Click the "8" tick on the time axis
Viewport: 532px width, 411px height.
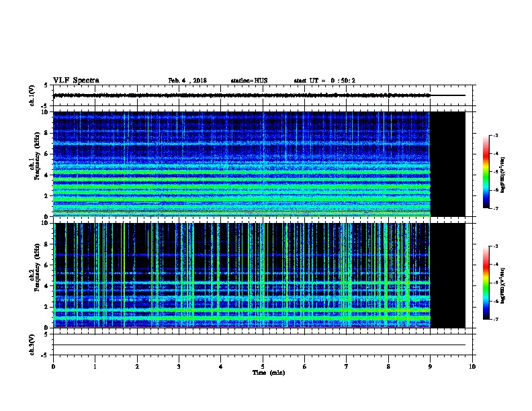[x=388, y=367]
